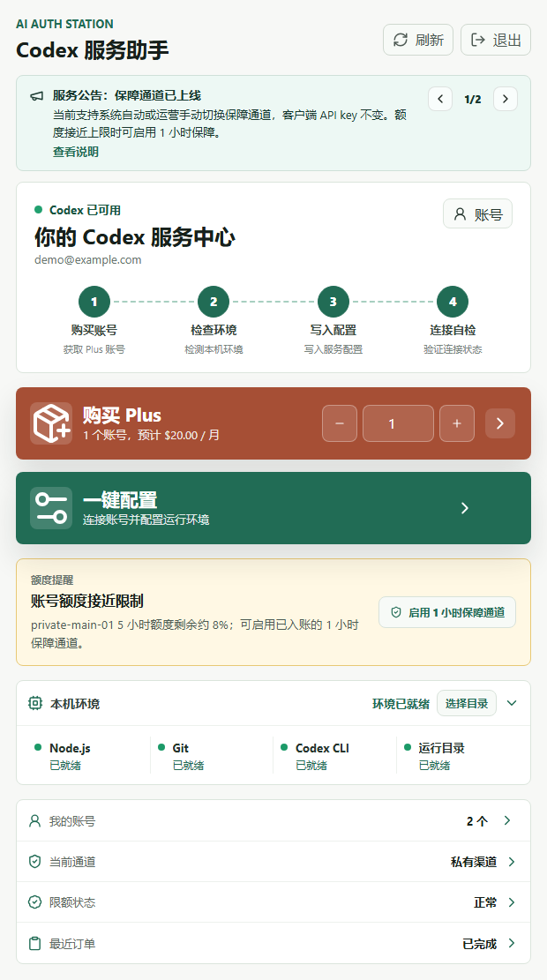Click the 一键配置 sliders icon
The height and width of the screenshot is (980, 547).
pos(51,508)
